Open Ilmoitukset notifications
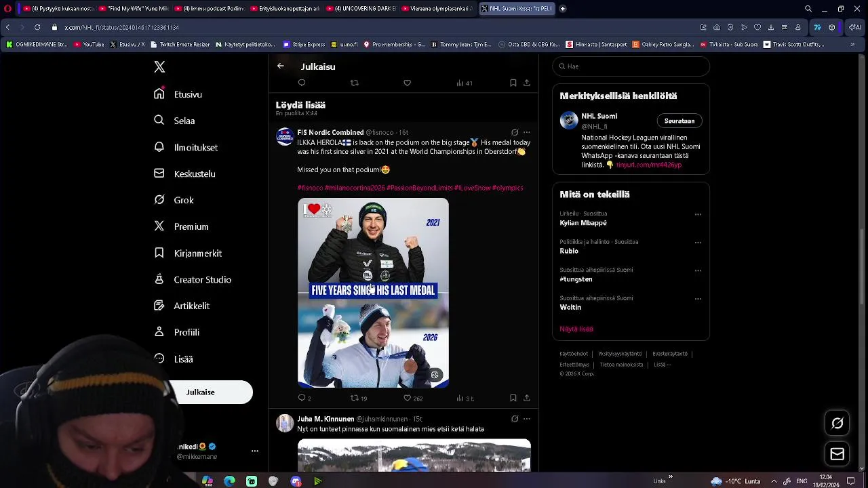Screen dimensions: 868x488 (x=186, y=147)
